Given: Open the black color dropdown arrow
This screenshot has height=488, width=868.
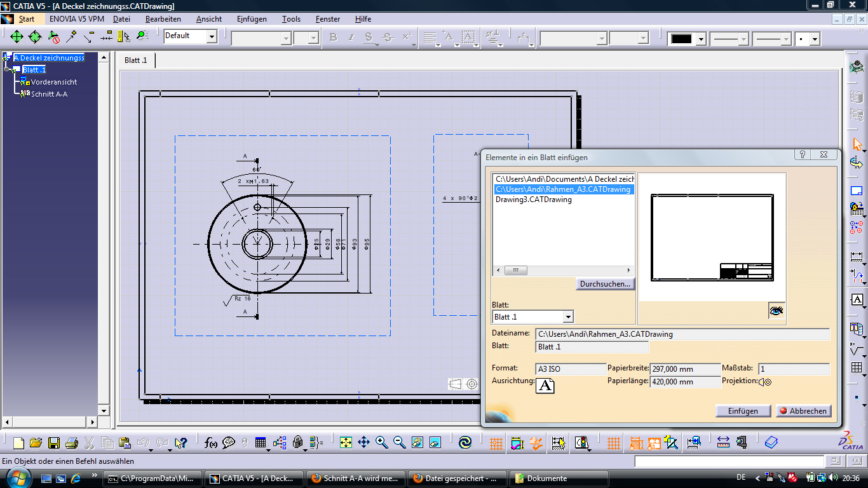Looking at the screenshot, I should [x=701, y=39].
